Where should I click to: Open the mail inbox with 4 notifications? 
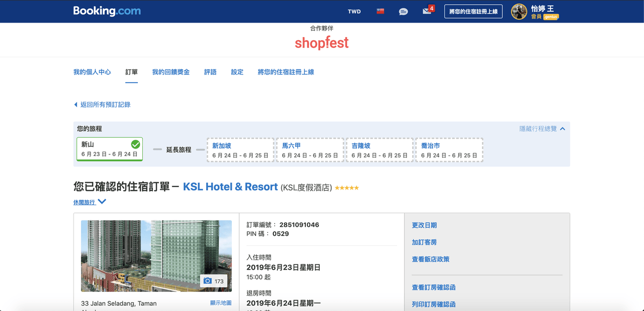(428, 11)
